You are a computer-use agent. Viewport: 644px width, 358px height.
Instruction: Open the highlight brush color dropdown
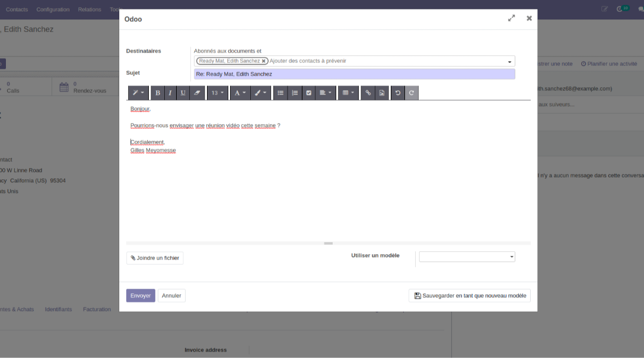[x=260, y=93]
